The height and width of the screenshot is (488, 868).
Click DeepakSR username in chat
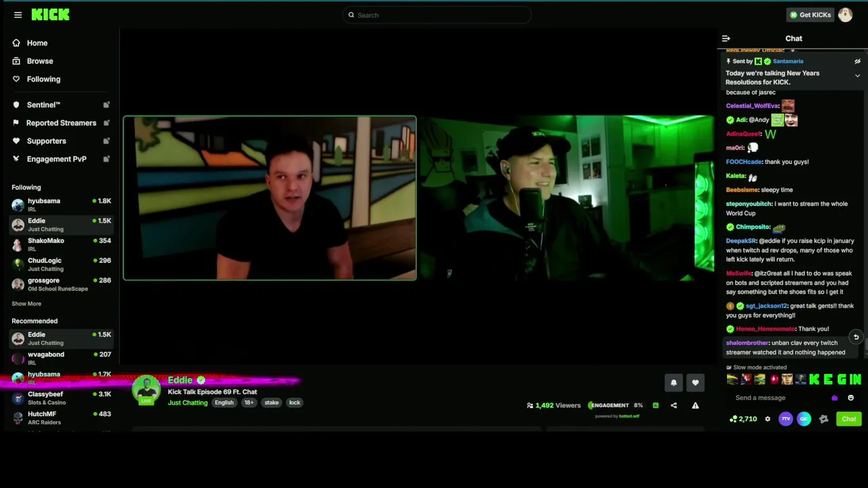pyautogui.click(x=741, y=241)
